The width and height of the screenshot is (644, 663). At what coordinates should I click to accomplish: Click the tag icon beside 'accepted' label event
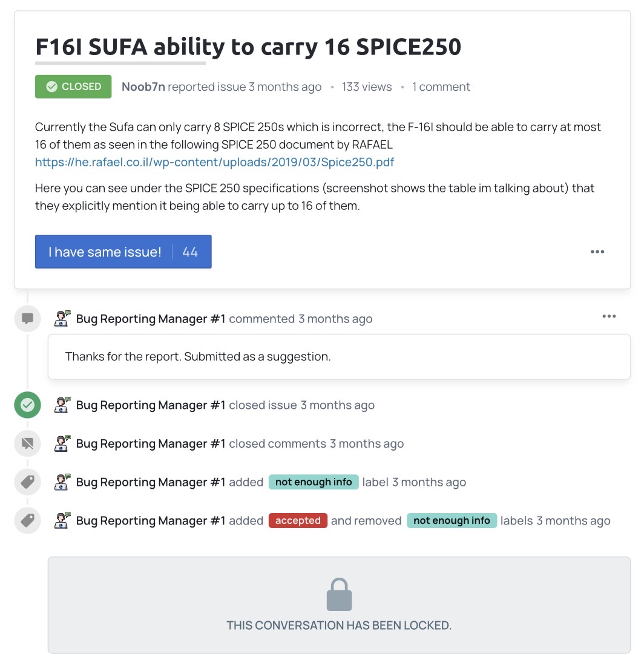[27, 521]
